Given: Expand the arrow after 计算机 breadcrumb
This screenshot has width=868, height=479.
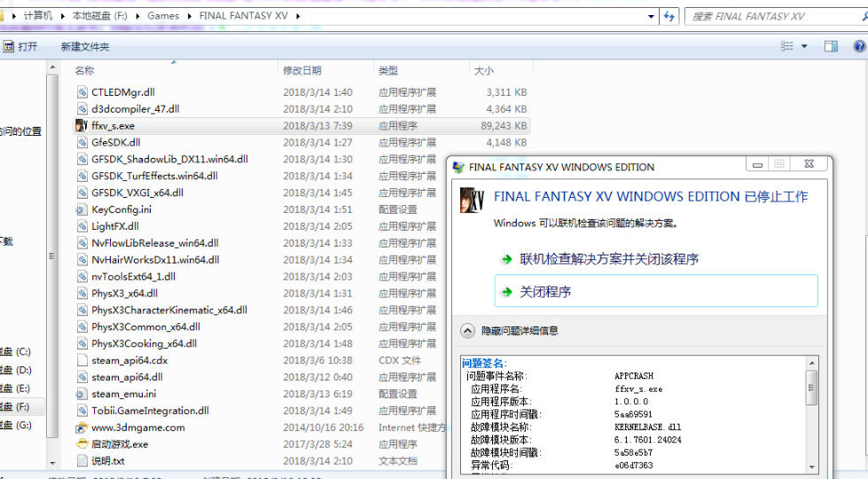Looking at the screenshot, I should pos(62,16).
